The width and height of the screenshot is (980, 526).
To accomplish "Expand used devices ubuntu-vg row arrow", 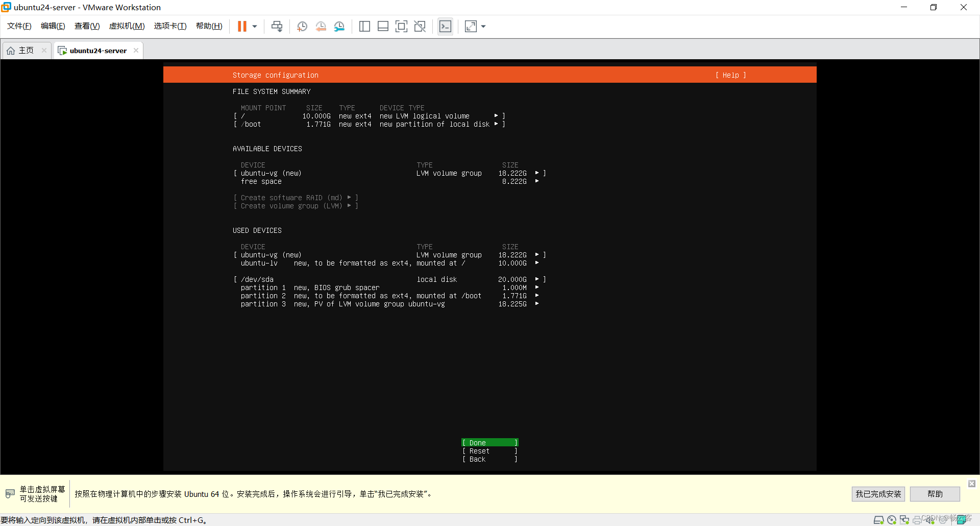I will (537, 255).
